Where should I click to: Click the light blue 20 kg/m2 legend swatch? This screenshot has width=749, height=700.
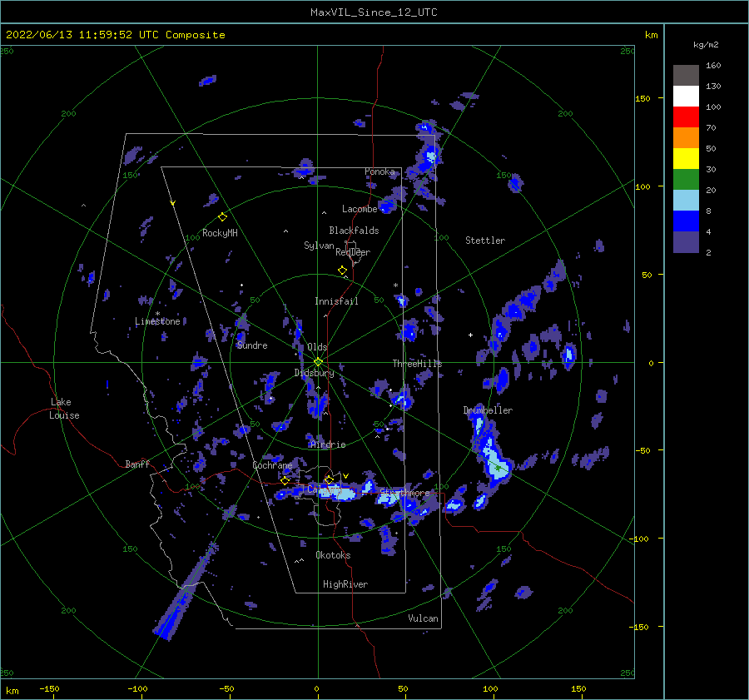686,201
